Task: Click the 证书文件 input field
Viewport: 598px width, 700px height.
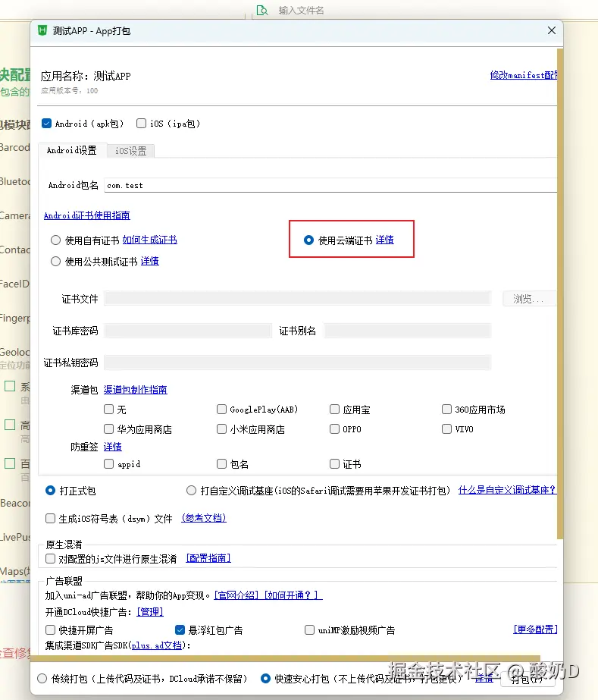Action: 297,299
